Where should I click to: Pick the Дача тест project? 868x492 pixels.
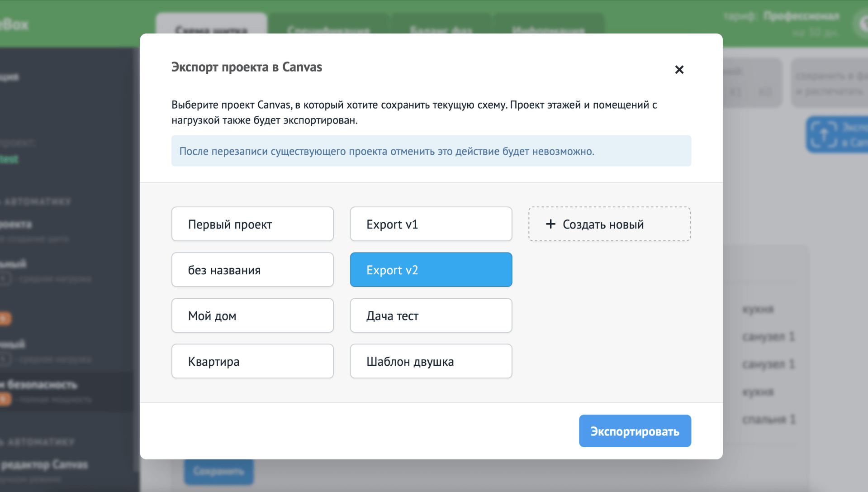431,315
